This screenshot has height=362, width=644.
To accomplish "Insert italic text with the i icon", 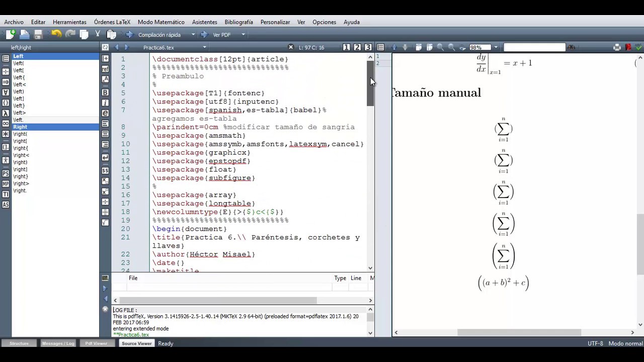I will 105,103.
